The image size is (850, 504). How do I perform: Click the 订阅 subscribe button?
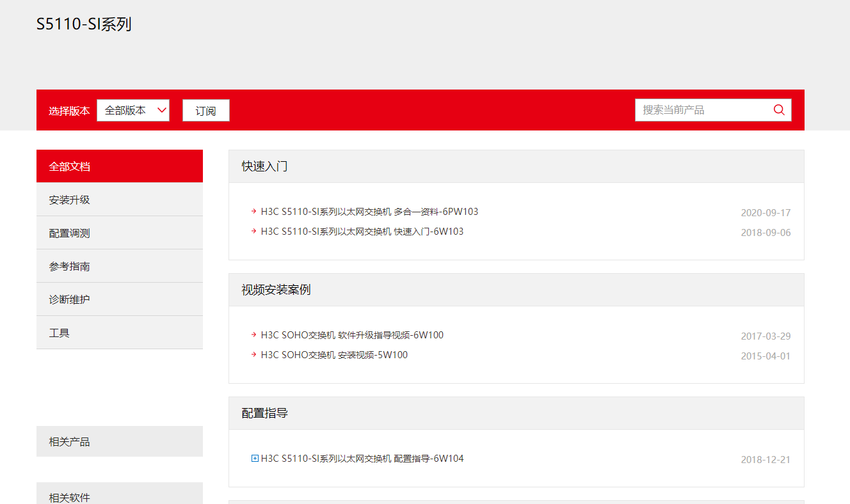(206, 110)
